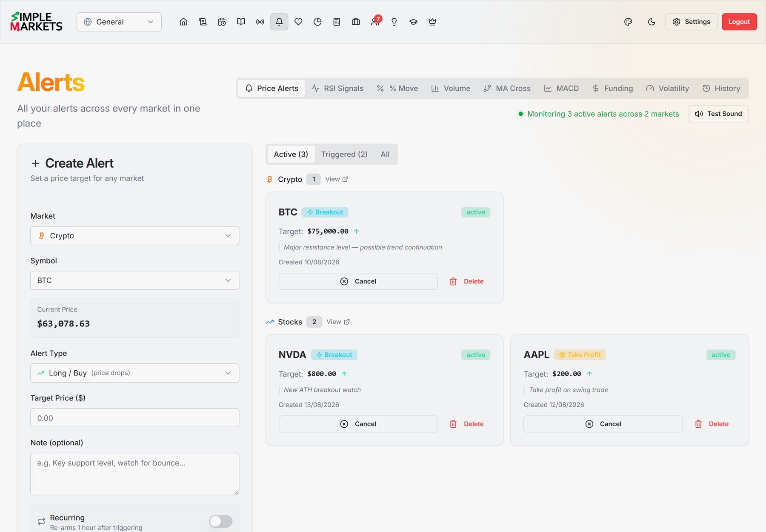Click the bell alerts icon in navbar
This screenshot has width=766, height=532.
(279, 22)
